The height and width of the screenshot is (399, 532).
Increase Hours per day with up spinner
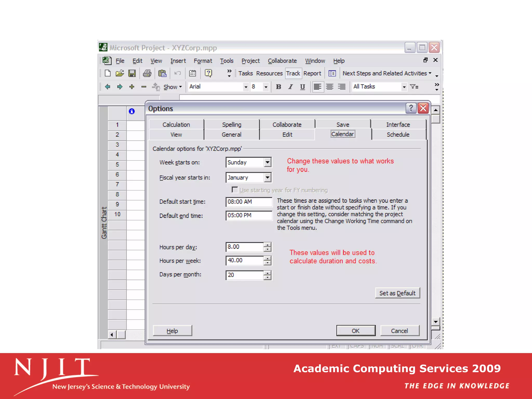click(x=267, y=244)
